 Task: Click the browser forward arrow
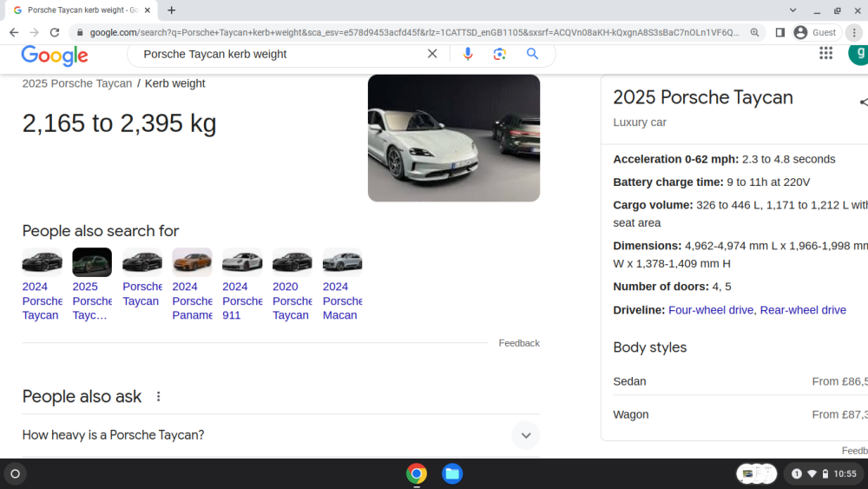click(x=35, y=33)
